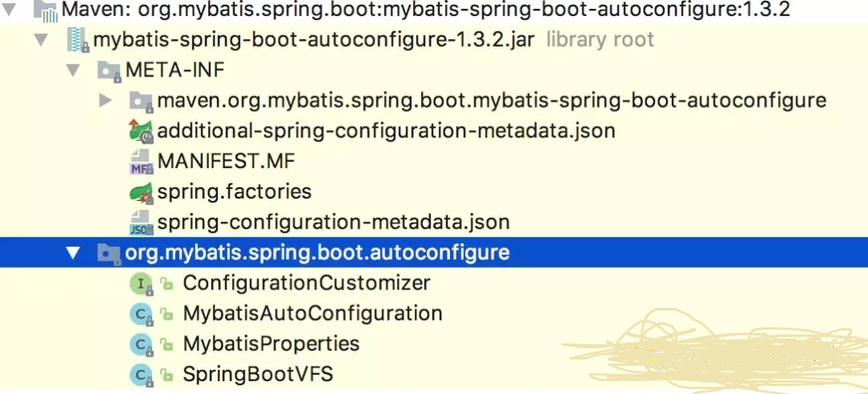Collapse the org.mybatis.spring.boot.autoconfigure package arrow
868x394 pixels.
[x=74, y=253]
